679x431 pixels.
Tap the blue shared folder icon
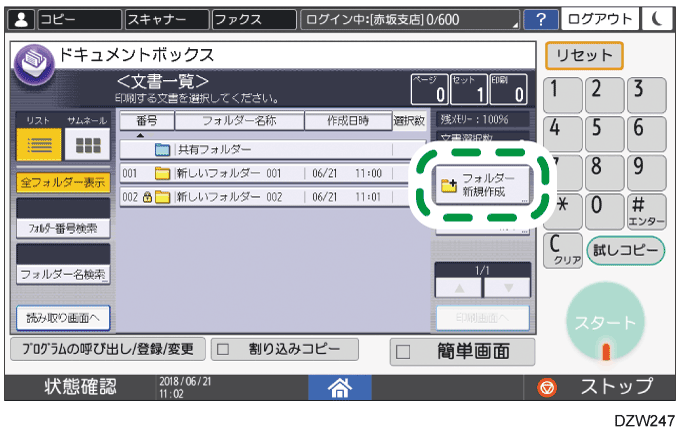[162, 150]
